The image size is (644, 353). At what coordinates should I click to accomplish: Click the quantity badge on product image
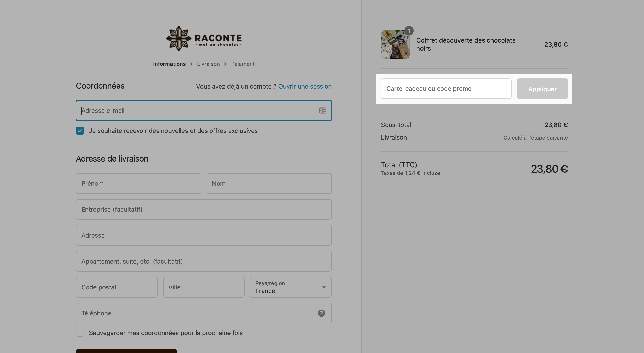(x=409, y=31)
